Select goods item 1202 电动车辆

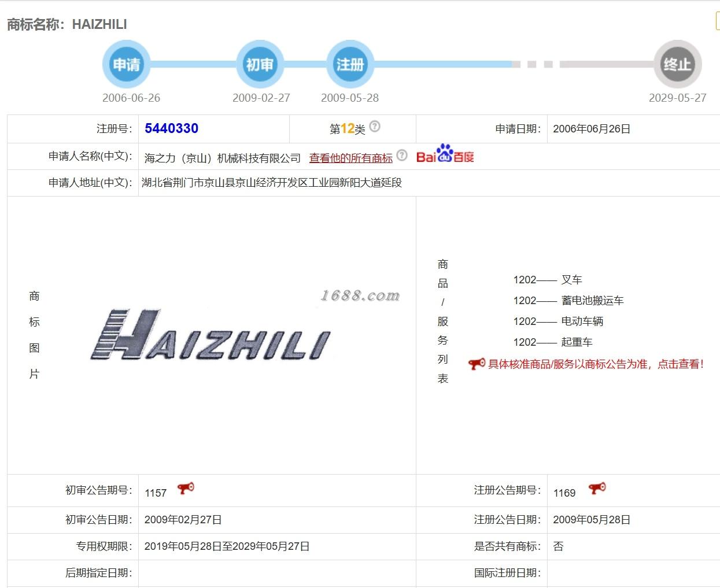[x=558, y=321]
